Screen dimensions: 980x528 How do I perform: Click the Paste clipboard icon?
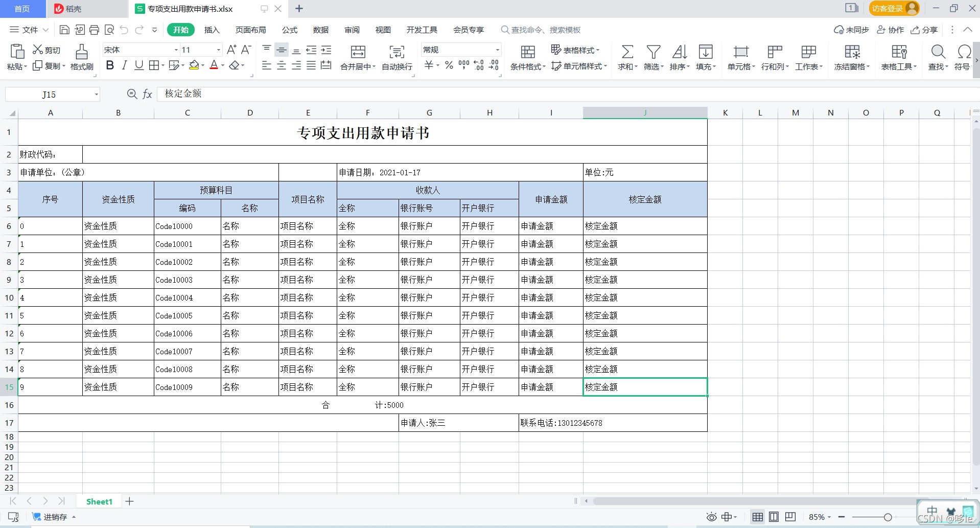pos(17,52)
